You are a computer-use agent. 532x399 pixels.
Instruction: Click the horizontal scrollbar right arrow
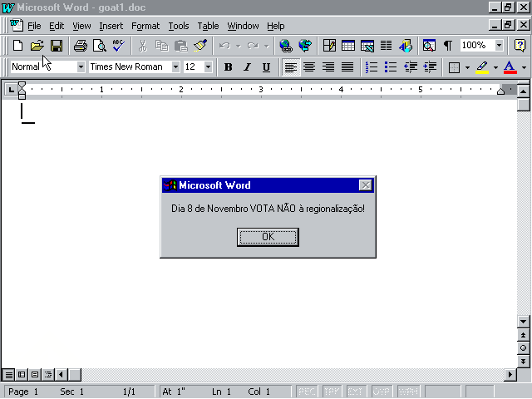pyautogui.click(x=510, y=375)
